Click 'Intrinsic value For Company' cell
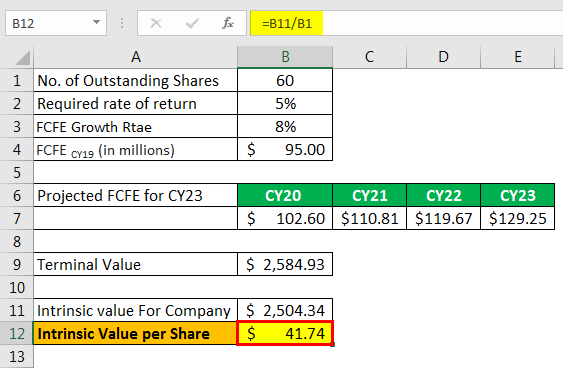This screenshot has height=368, width=563. pos(135,310)
